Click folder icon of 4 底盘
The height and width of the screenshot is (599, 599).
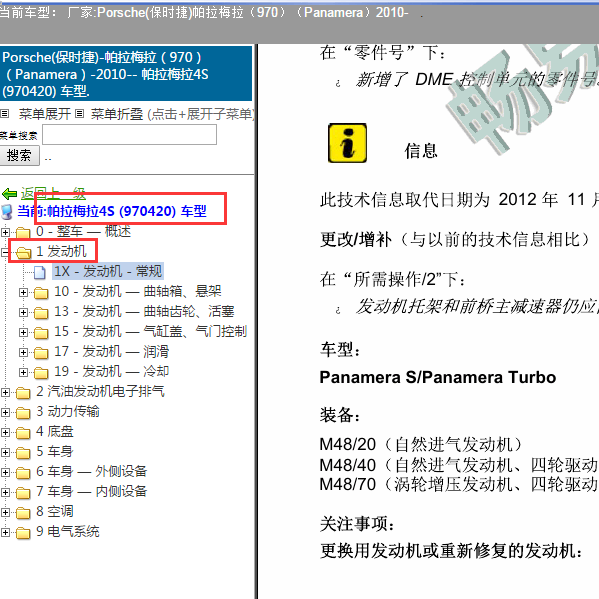pos(23,432)
